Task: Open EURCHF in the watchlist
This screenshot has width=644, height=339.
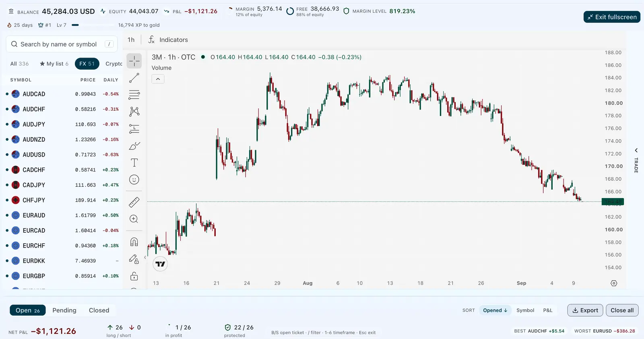Action: [62, 246]
